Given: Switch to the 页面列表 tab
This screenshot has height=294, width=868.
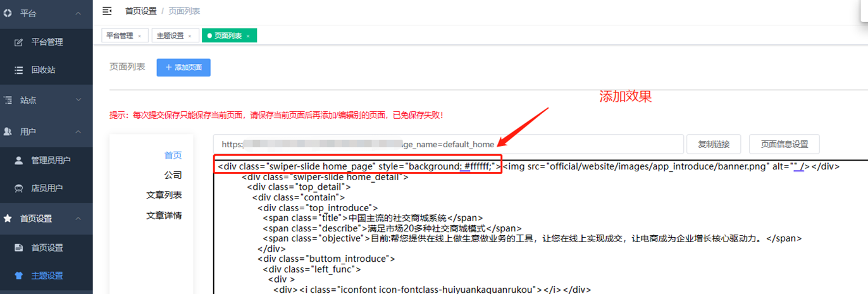Looking at the screenshot, I should (x=229, y=36).
